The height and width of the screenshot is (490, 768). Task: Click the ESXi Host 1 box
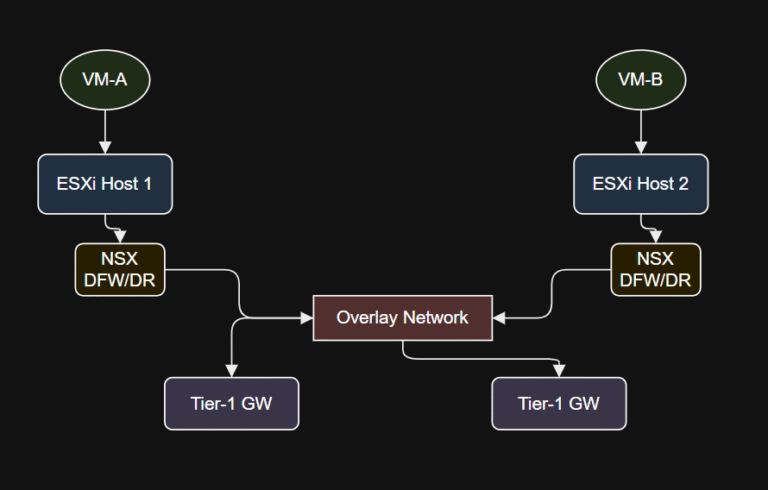pyautogui.click(x=105, y=184)
